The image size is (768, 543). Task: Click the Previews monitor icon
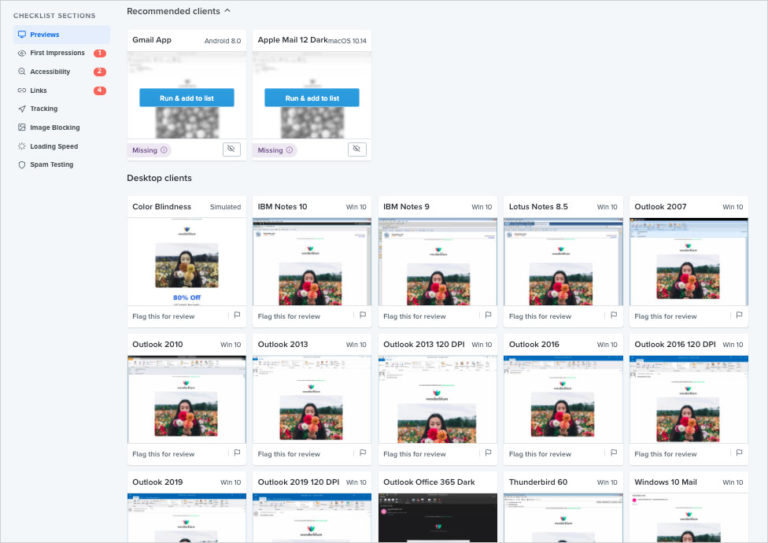click(22, 34)
